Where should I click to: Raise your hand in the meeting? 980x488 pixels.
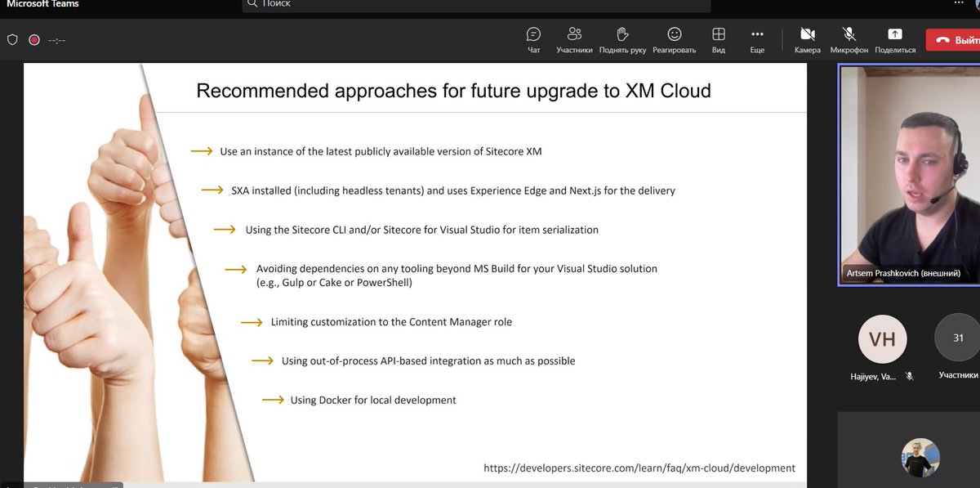click(x=622, y=39)
